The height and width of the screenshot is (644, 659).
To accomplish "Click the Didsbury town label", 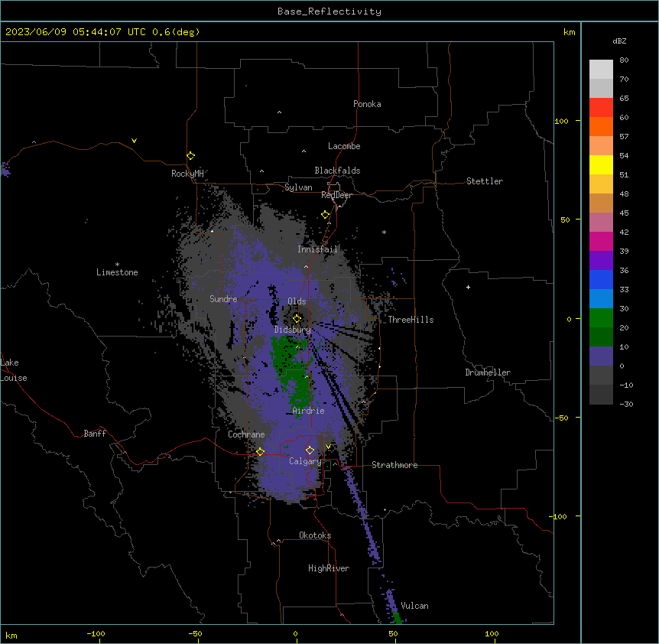I will coord(292,330).
